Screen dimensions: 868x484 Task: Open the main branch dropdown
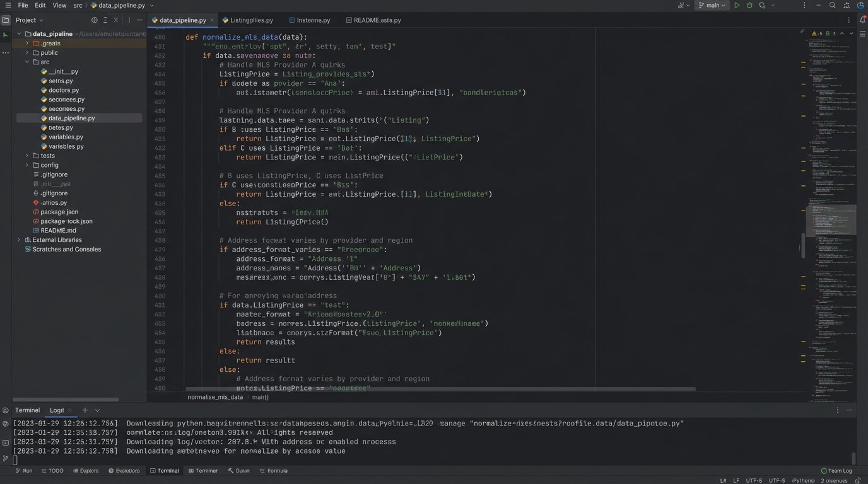tap(712, 5)
